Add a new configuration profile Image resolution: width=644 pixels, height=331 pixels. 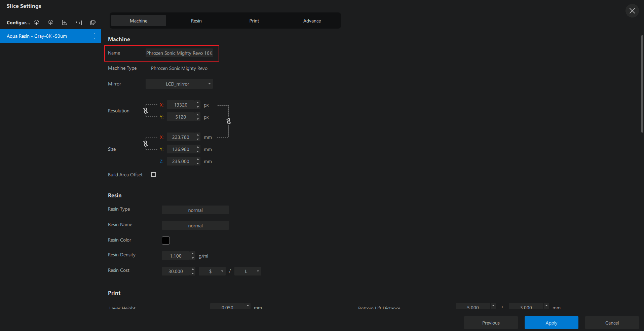click(x=65, y=23)
